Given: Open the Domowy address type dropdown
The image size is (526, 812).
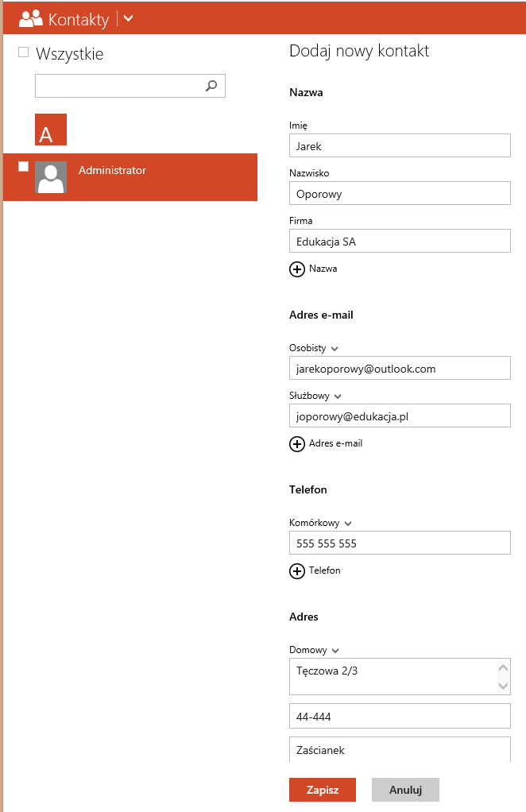Looking at the screenshot, I should [335, 651].
